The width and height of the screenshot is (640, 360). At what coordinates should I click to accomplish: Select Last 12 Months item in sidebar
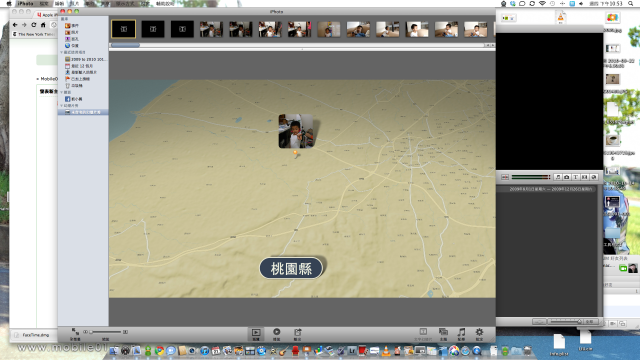coord(79,66)
